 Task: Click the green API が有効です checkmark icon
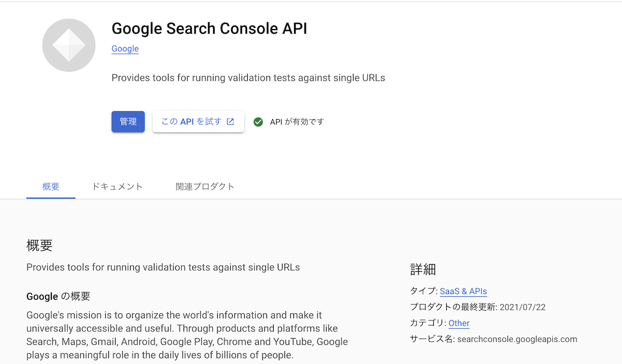point(258,122)
